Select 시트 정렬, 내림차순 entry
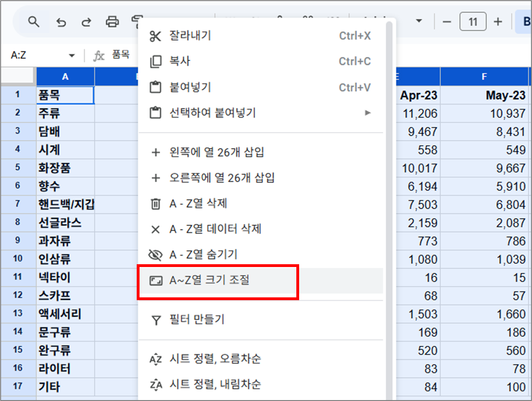 (x=260, y=384)
